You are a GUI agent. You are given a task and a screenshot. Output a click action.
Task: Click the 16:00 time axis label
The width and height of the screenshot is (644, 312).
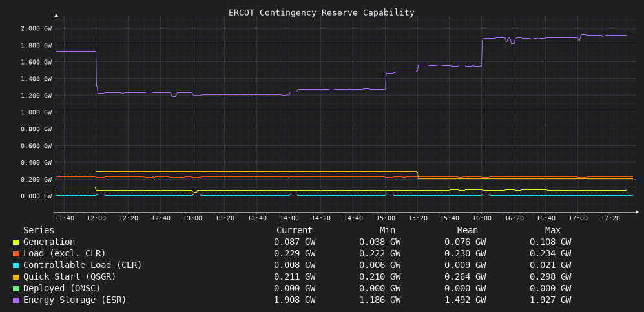(x=482, y=218)
